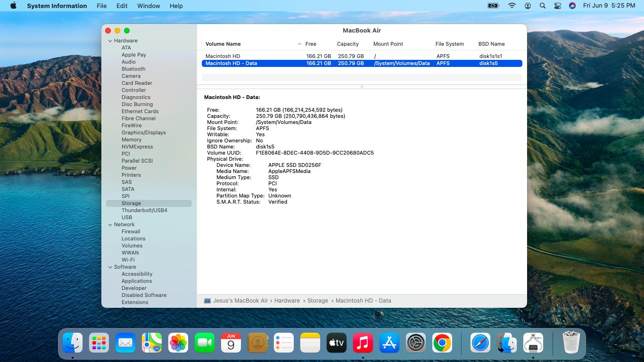Open System Information chip icon in dock
644x362 pixels.
coord(533,343)
